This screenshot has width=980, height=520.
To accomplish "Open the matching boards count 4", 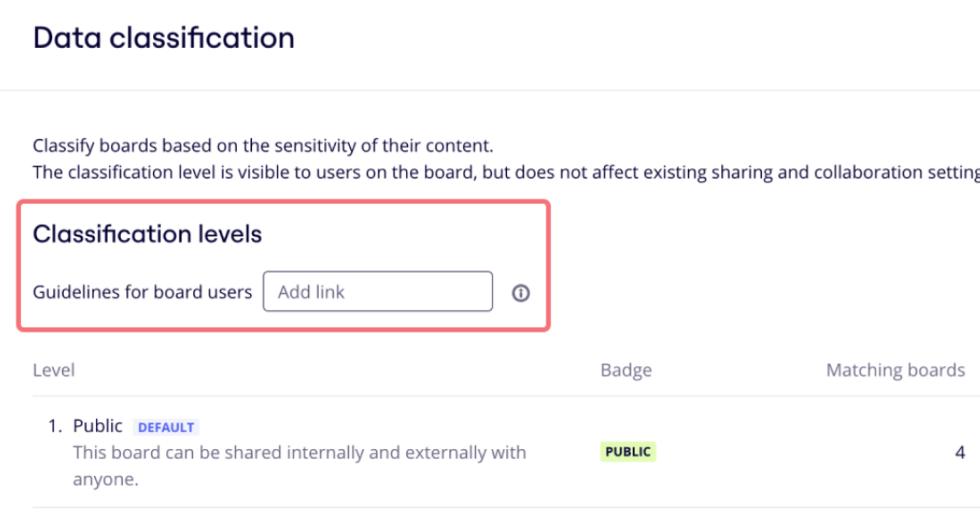I will tap(960, 452).
